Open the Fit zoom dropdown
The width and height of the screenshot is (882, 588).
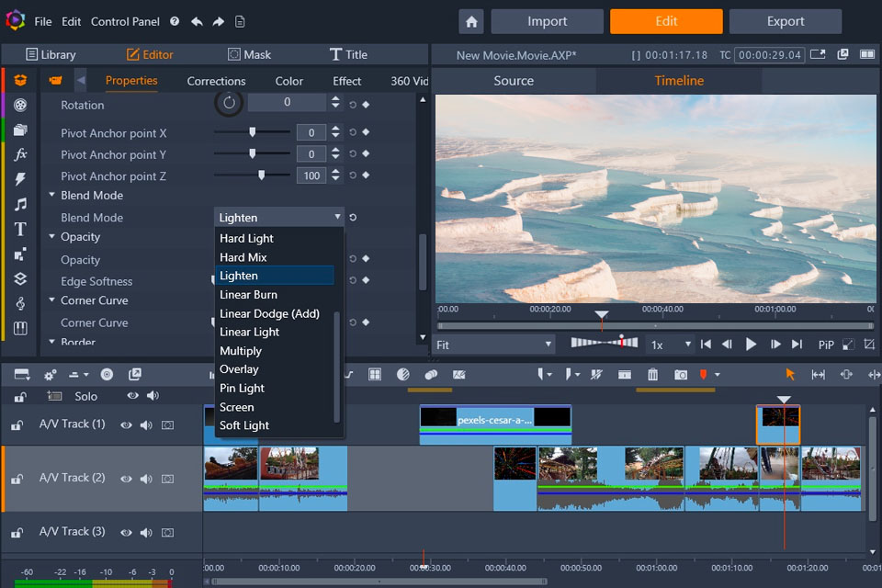pos(494,345)
